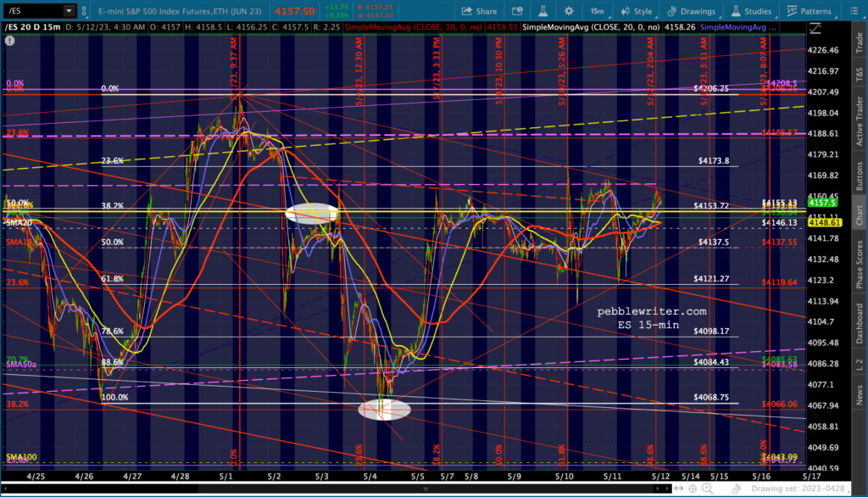Image resolution: width=868 pixels, height=497 pixels.
Task: Click the /ES symbol input field
Action: coord(32,12)
